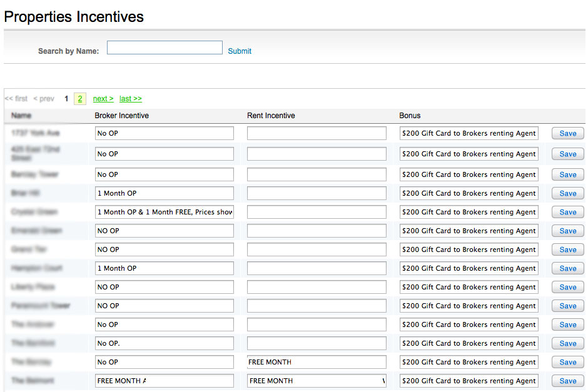
Task: Click empty rent field in '1 Month OP & 1 Month FREE' row
Action: click(x=317, y=212)
